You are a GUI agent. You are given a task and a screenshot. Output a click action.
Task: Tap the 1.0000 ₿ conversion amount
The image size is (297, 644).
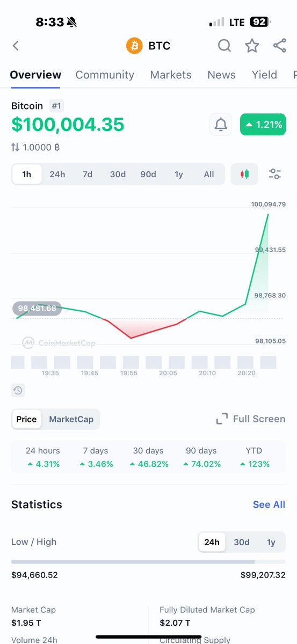tap(41, 147)
